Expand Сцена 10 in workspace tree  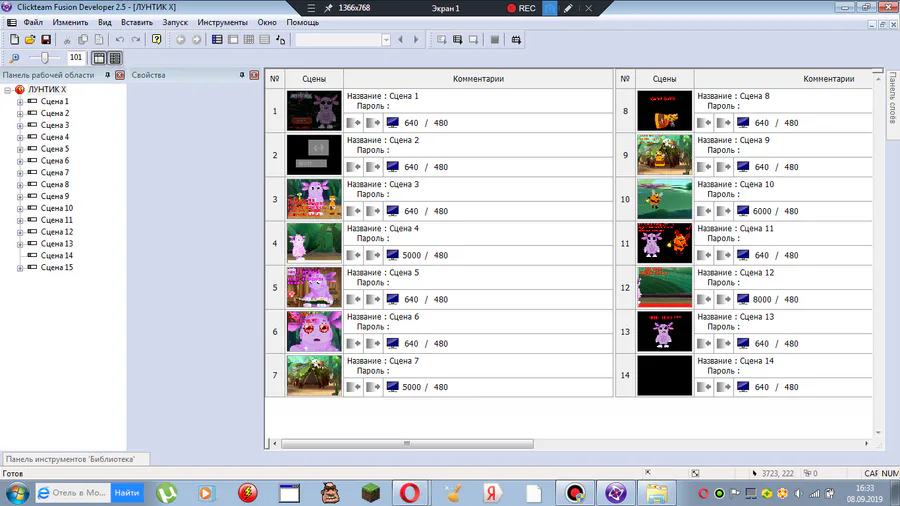20,208
